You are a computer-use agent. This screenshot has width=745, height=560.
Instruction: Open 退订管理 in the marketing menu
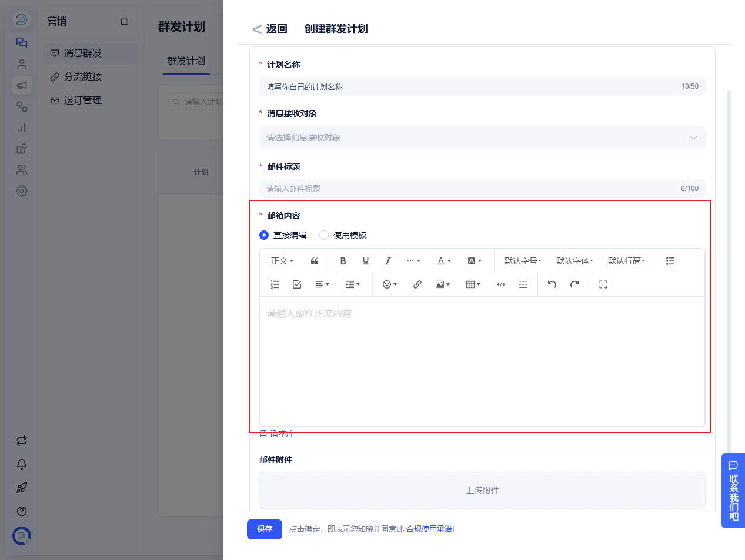click(91, 100)
